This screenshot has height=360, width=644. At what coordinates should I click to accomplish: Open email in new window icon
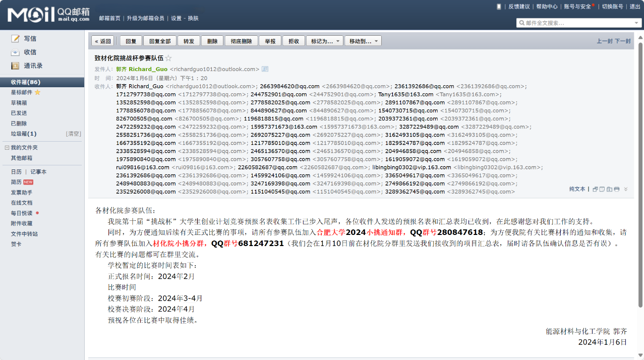pyautogui.click(x=595, y=189)
